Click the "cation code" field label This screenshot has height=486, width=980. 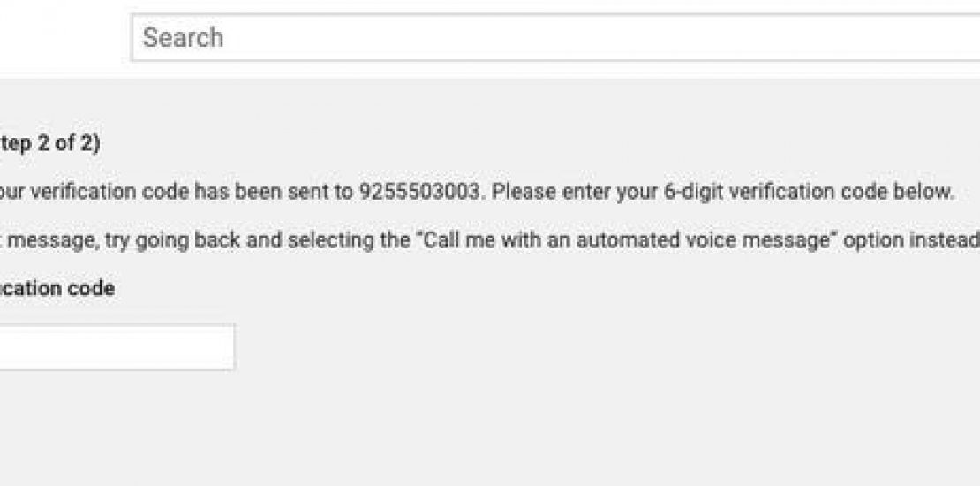tap(57, 288)
